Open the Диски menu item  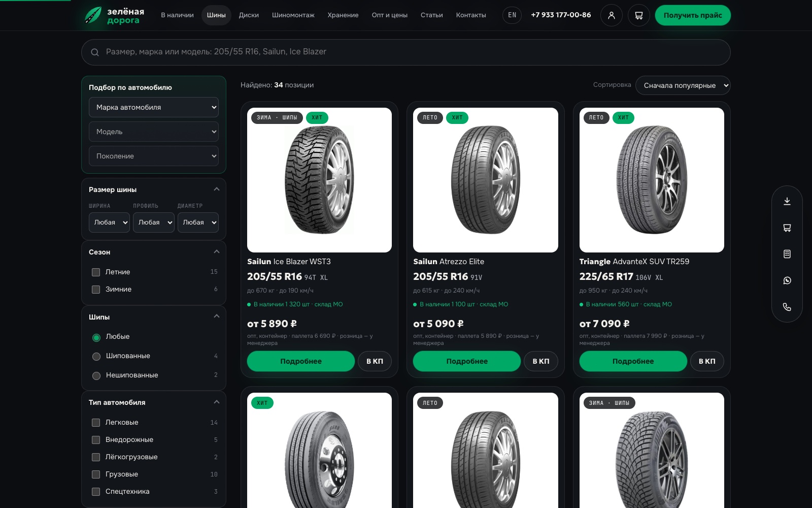[x=249, y=15]
